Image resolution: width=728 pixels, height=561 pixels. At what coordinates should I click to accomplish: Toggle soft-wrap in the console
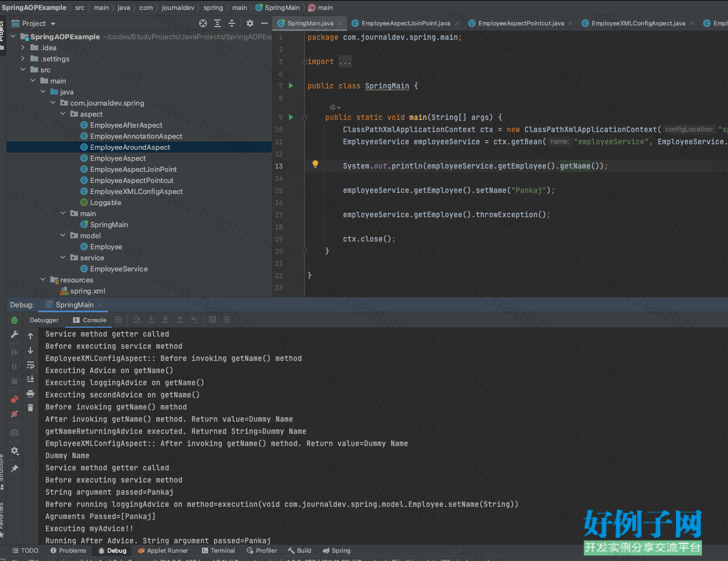click(30, 365)
